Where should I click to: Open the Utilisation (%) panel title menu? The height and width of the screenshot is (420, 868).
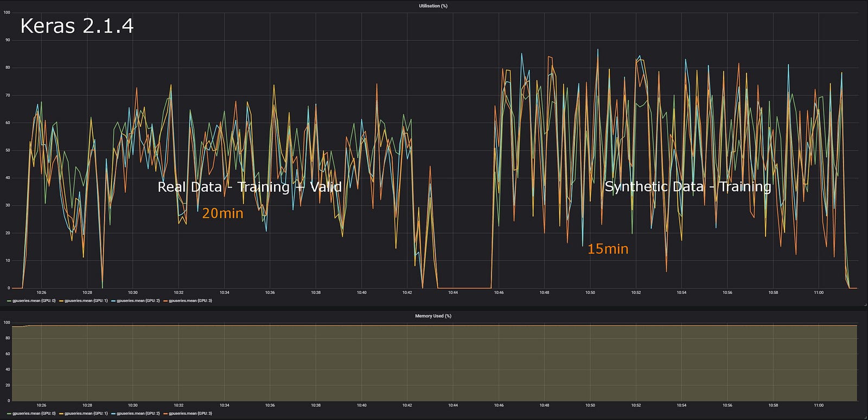pyautogui.click(x=433, y=6)
